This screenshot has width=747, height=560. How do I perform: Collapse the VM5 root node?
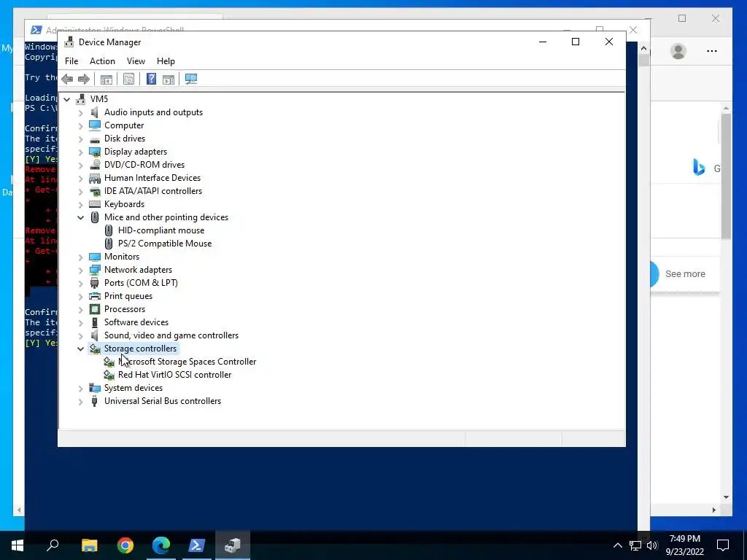(x=67, y=99)
